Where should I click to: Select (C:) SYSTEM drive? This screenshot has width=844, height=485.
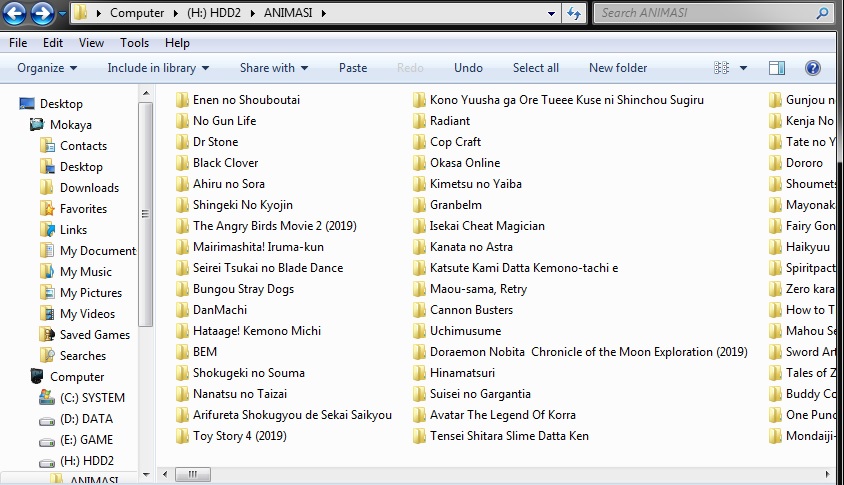(92, 397)
